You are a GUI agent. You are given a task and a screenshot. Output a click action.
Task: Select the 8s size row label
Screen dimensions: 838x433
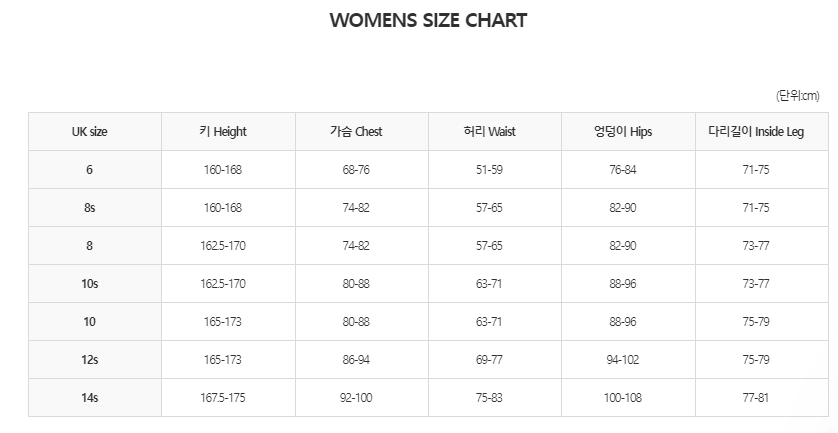coord(89,207)
